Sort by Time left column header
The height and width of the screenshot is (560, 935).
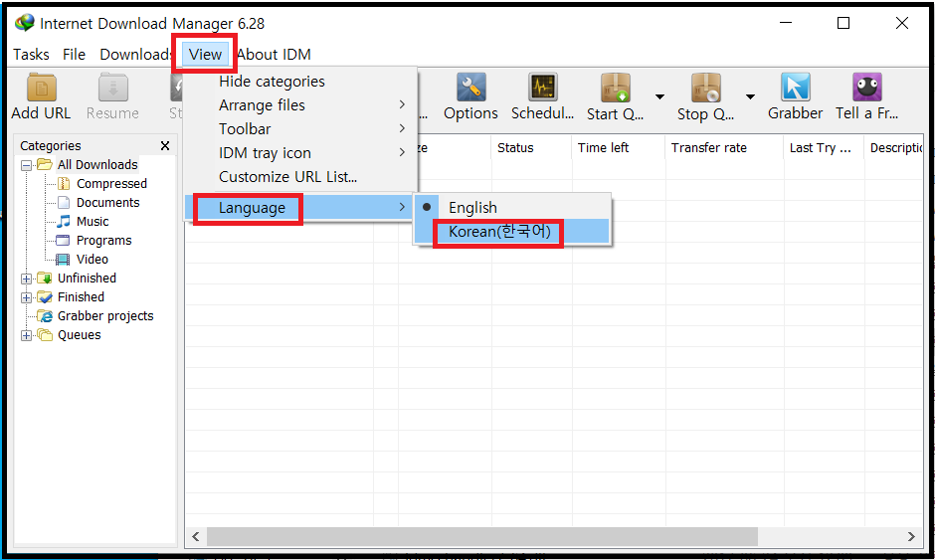point(619,148)
